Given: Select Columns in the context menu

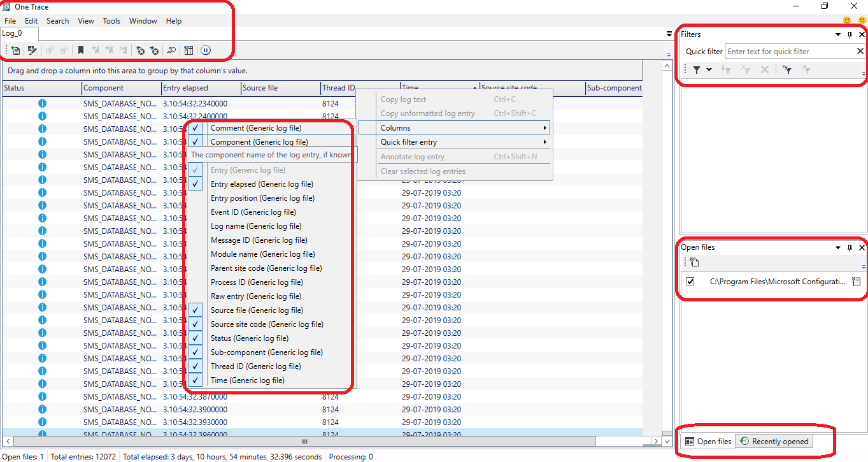Looking at the screenshot, I should (x=454, y=128).
